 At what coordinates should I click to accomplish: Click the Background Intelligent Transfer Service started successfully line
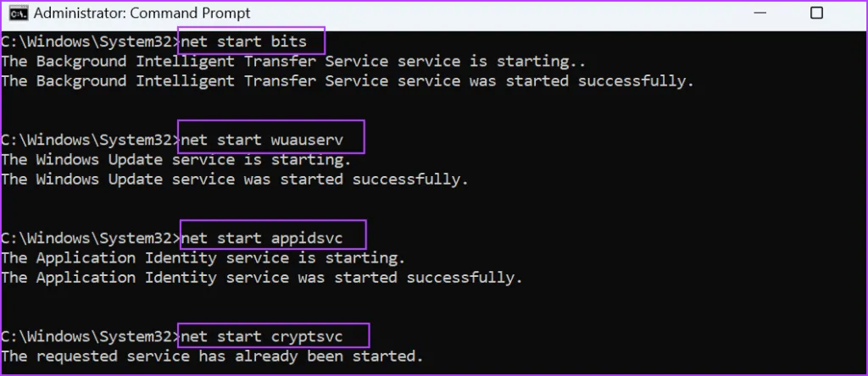pos(348,81)
